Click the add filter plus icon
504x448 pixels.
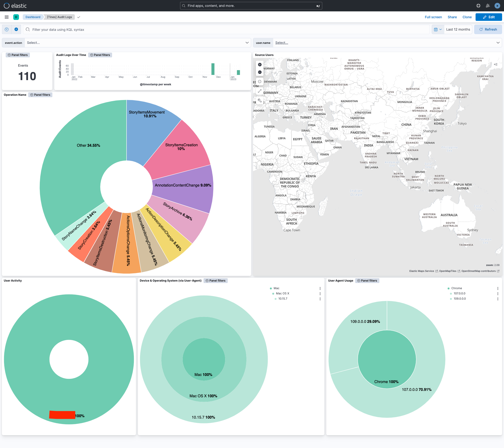pos(16,29)
